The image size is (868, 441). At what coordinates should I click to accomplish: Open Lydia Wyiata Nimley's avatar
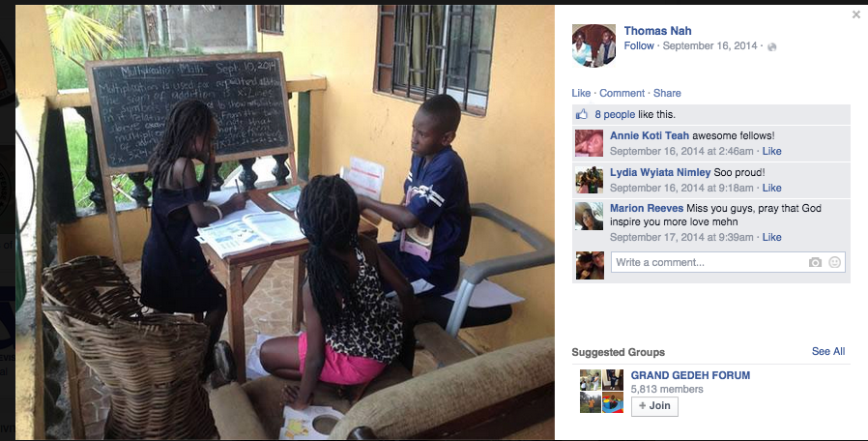tap(589, 180)
